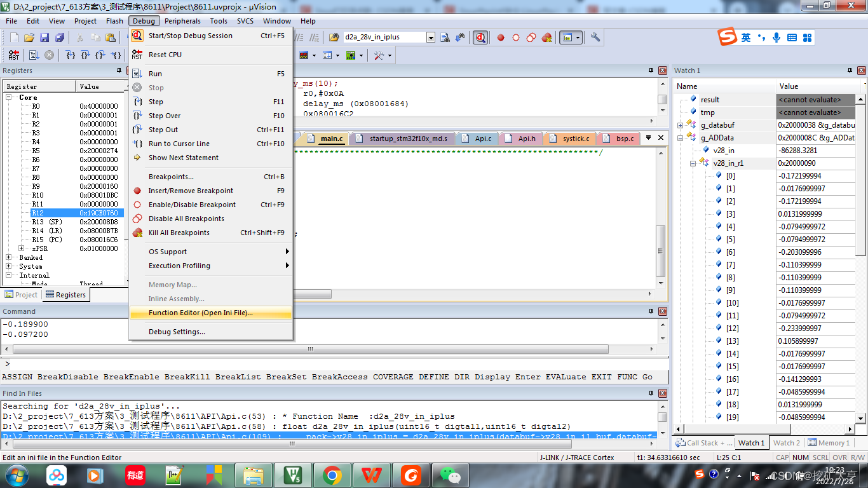Click the red Insert Breakpoint toolbar icon
Screen dimensions: 868x488
pyautogui.click(x=501, y=37)
